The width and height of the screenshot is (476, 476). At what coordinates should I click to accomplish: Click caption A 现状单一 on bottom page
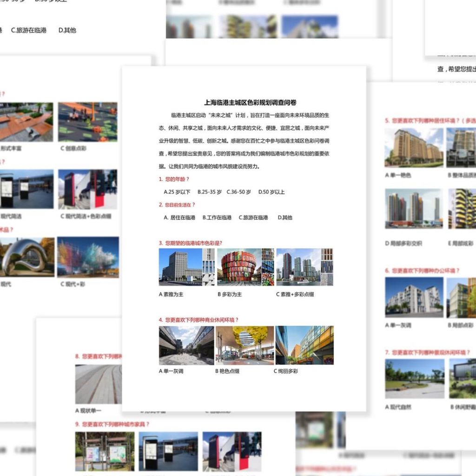[x=88, y=410]
